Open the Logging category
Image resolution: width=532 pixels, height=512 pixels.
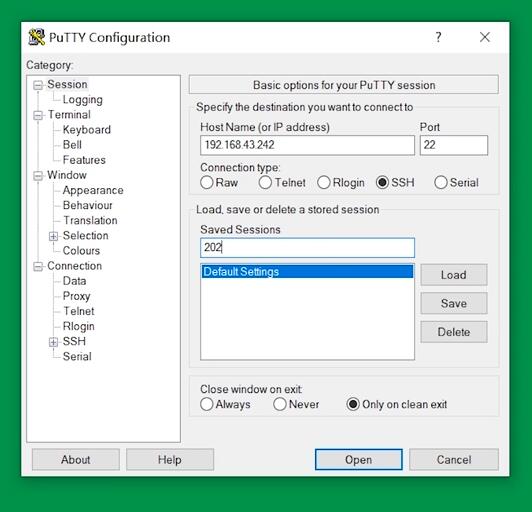pyautogui.click(x=82, y=99)
